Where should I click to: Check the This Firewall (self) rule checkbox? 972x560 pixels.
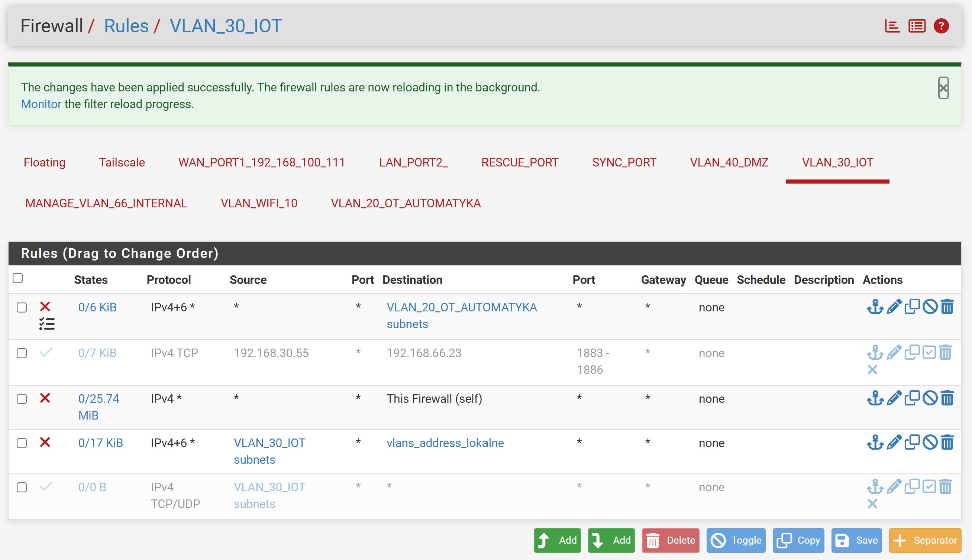pos(22,399)
